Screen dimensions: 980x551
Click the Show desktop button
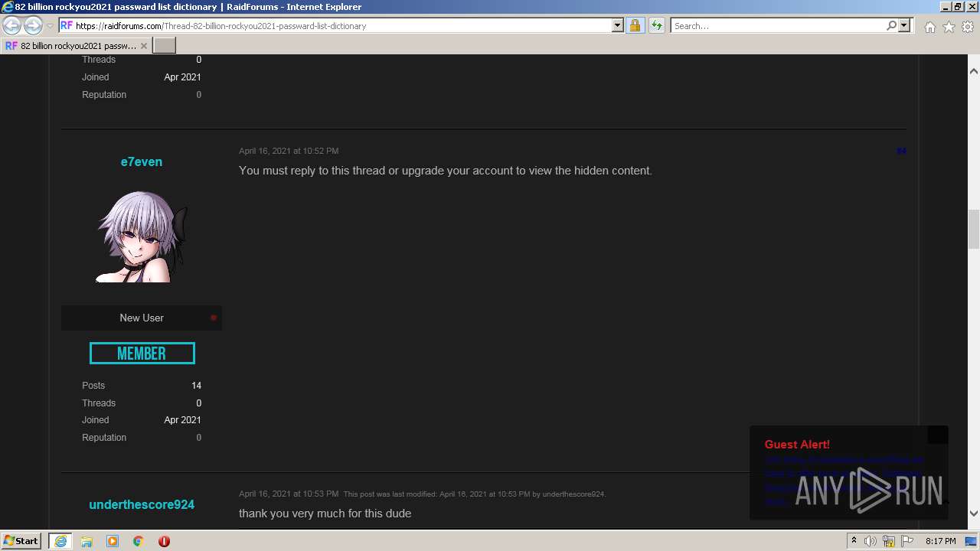[x=971, y=541]
